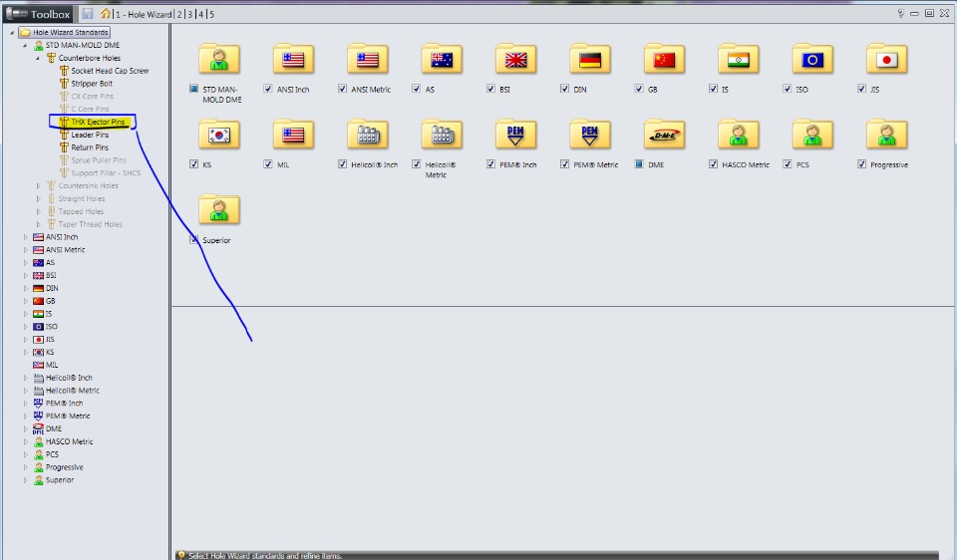
Task: Toggle the BSI standard checkbox
Action: coord(490,89)
